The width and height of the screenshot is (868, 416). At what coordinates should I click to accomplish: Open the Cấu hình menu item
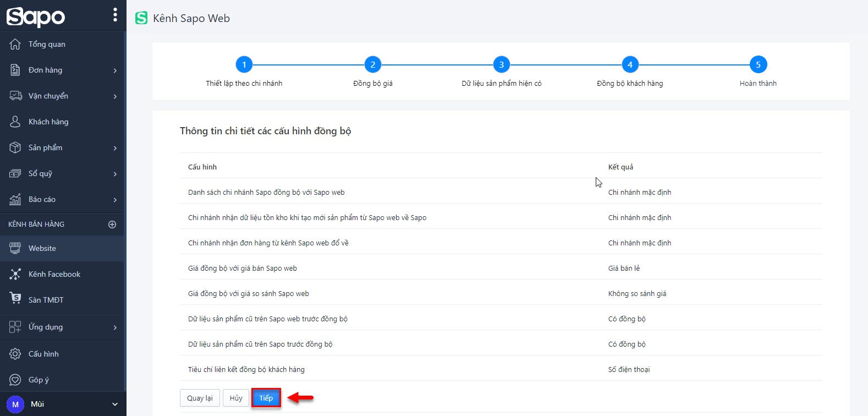pyautogui.click(x=62, y=354)
